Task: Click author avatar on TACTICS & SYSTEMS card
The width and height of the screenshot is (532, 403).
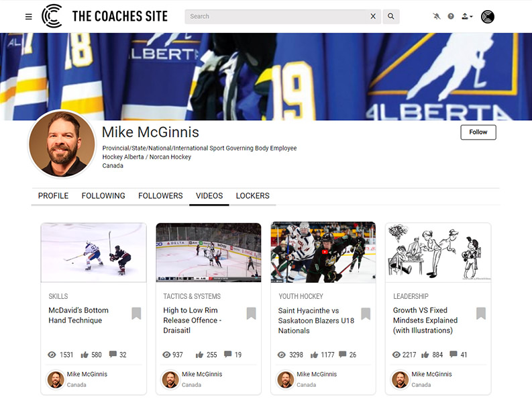Action: pyautogui.click(x=170, y=379)
